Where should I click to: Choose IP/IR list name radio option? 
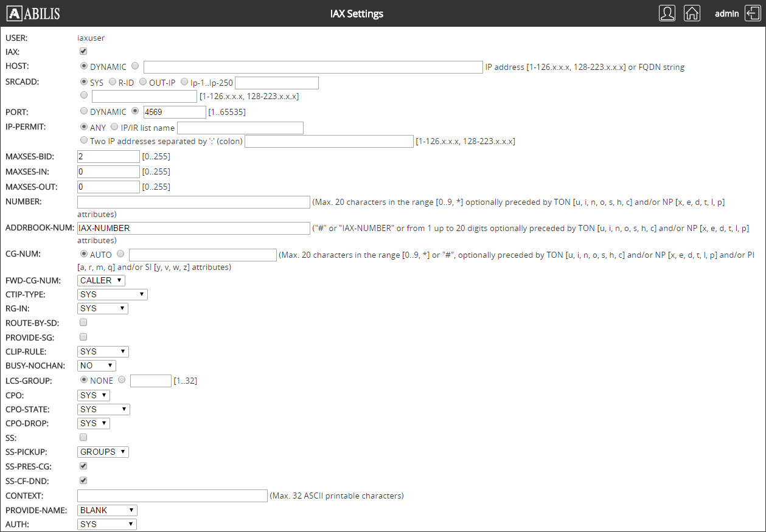[x=114, y=127]
